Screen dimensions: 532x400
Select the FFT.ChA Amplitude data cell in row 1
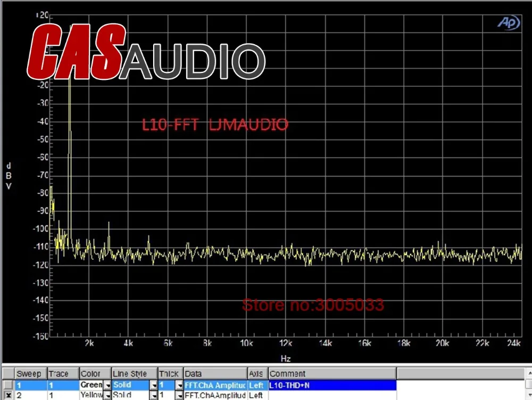tap(215, 385)
